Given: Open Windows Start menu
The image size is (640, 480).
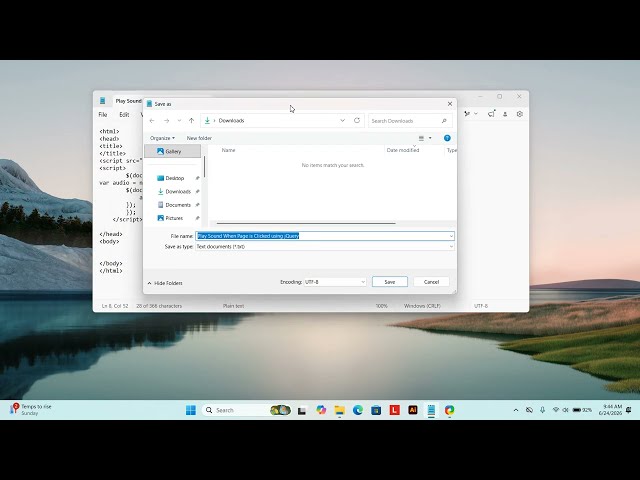Looking at the screenshot, I should coord(191,410).
